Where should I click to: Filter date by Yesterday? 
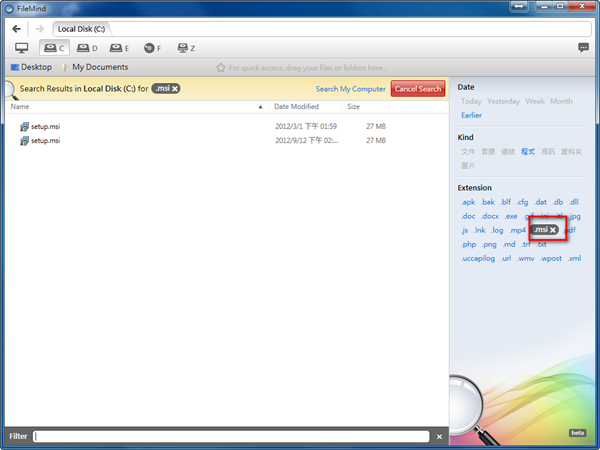click(x=503, y=101)
